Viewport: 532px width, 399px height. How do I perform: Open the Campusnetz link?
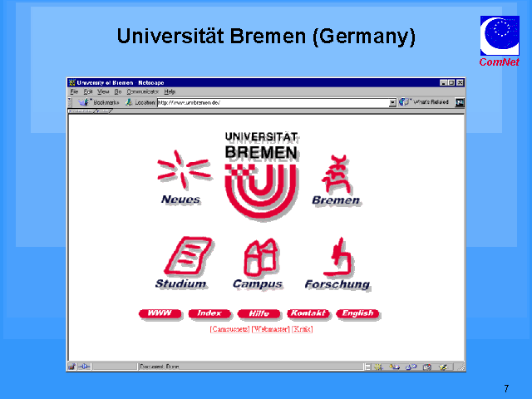pyautogui.click(x=229, y=329)
